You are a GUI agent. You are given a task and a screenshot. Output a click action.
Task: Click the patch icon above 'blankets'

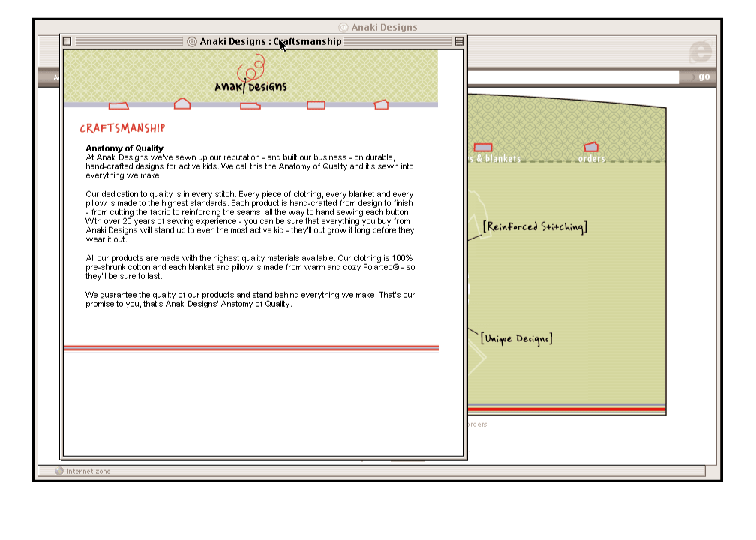click(x=483, y=148)
